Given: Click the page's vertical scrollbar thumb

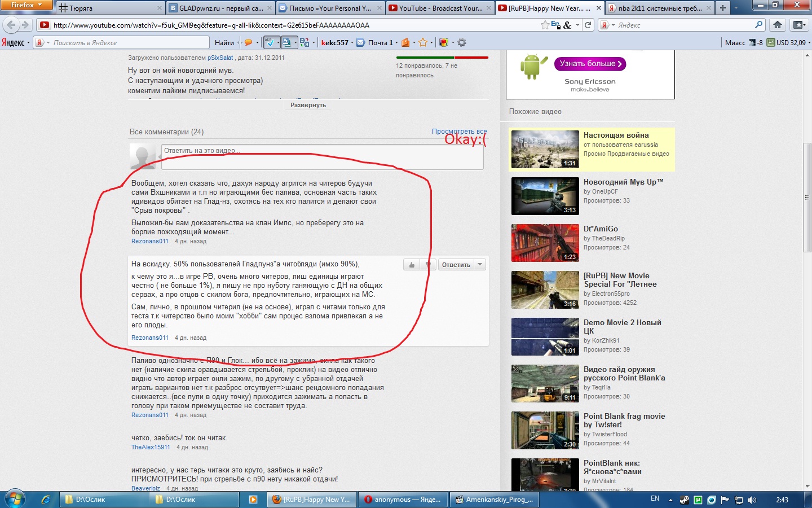Looking at the screenshot, I should coord(807,198).
